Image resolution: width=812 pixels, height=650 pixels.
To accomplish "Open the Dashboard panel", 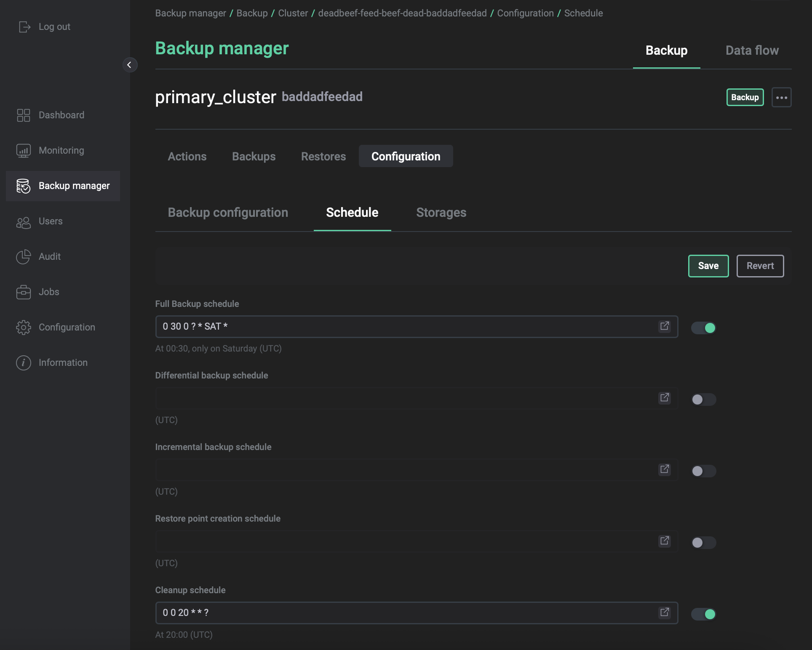I will [61, 115].
